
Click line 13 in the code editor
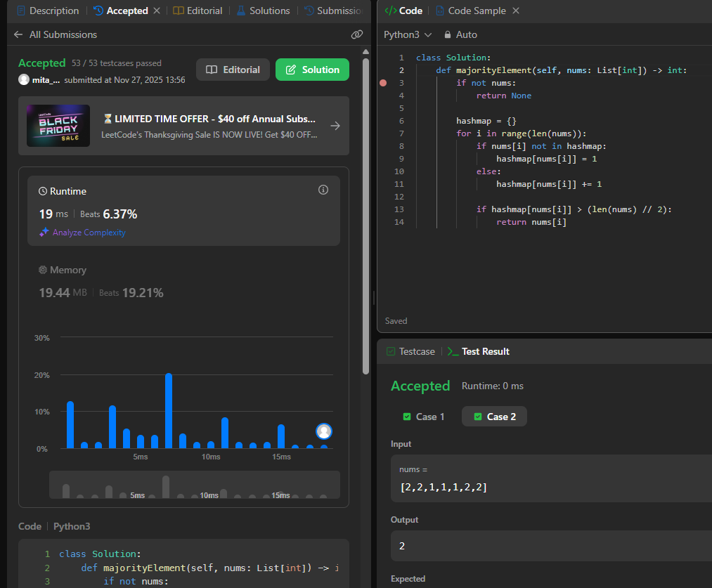click(574, 209)
